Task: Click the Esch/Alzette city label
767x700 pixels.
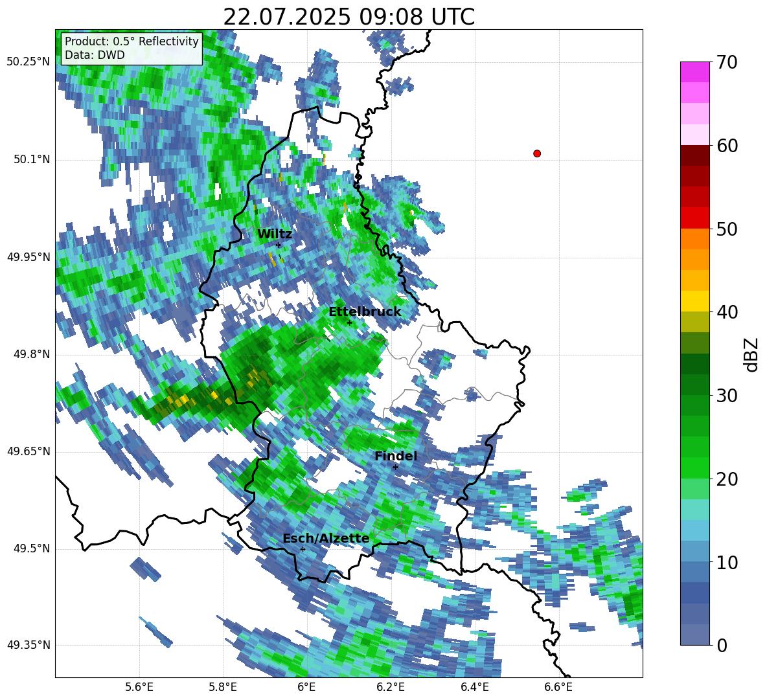Action: (326, 538)
